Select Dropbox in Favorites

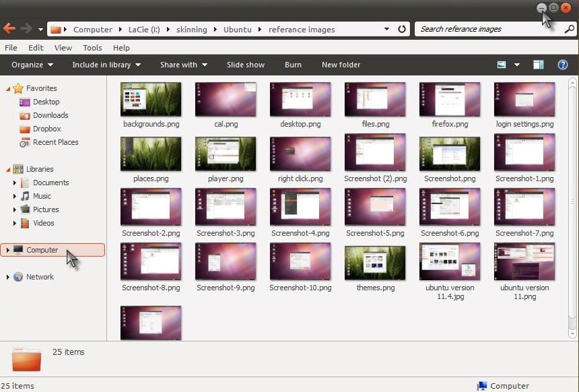coord(46,129)
